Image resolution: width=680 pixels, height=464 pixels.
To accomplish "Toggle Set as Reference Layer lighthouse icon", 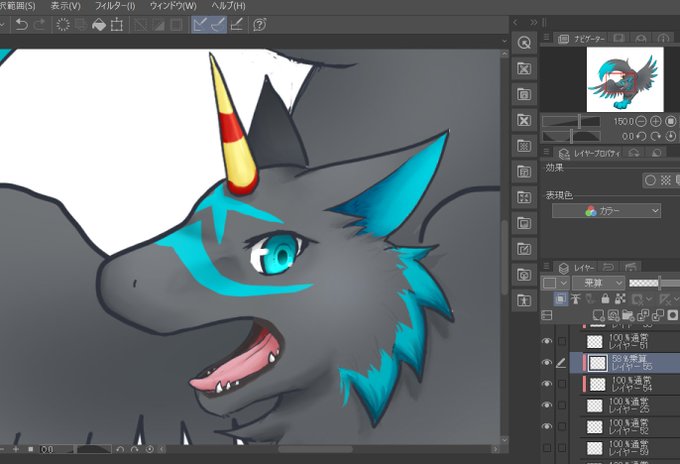I will 575,299.
